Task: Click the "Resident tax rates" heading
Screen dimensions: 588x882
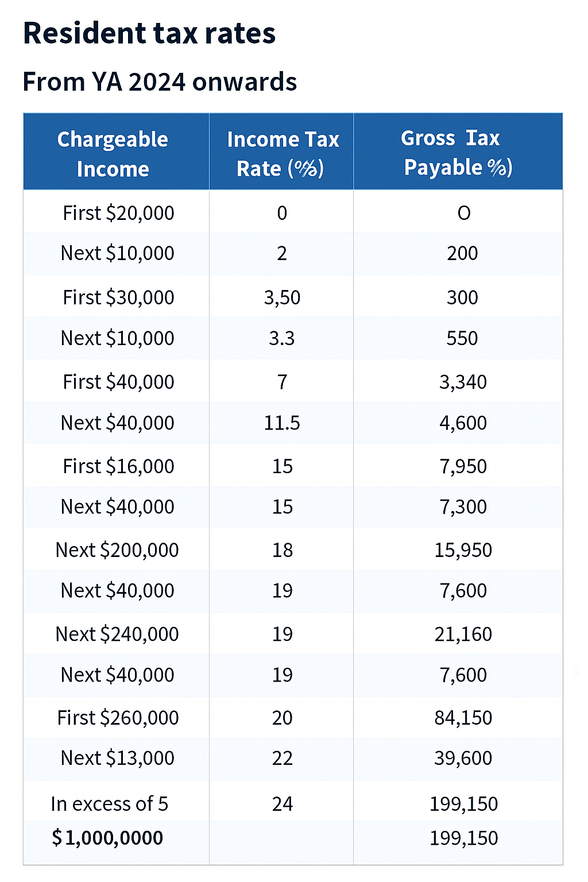Action: tap(149, 33)
